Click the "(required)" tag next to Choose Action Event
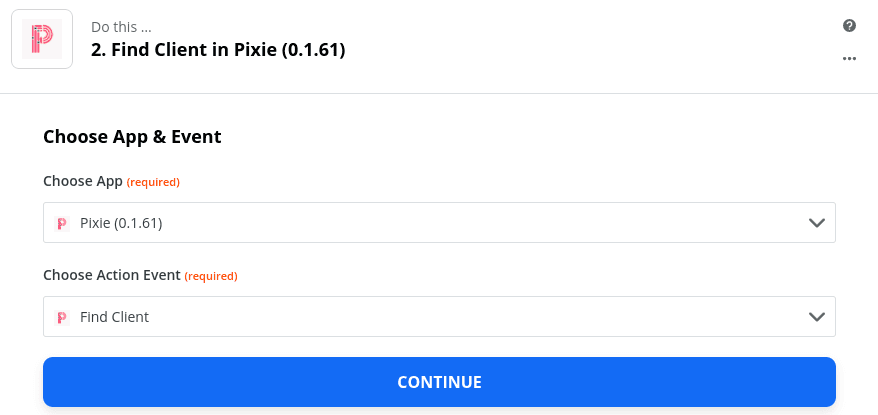Screen dimensions: 878x415 tap(211, 276)
